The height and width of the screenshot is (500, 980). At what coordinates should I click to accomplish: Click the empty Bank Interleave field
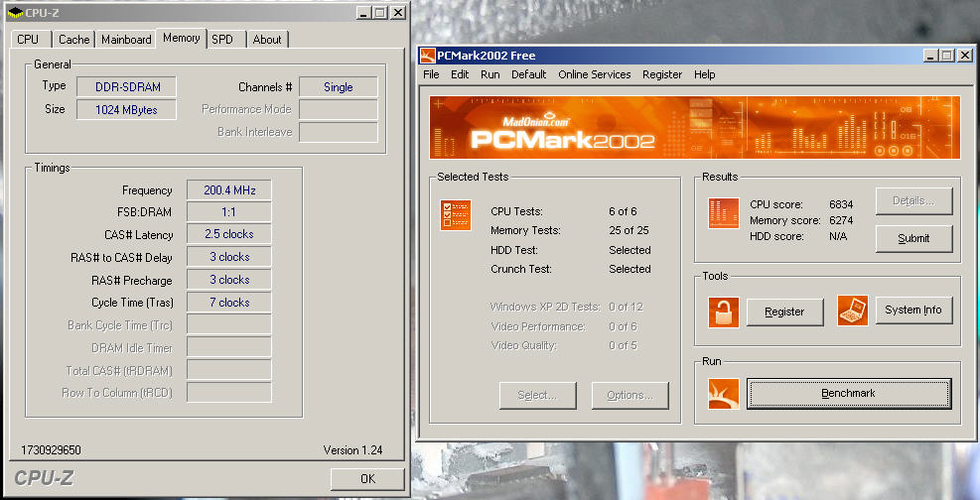[x=339, y=132]
